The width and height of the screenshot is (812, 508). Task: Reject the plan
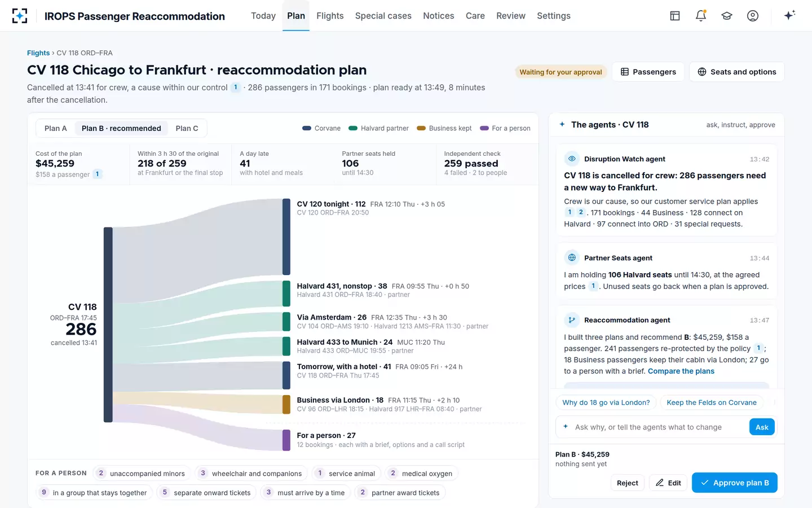628,483
